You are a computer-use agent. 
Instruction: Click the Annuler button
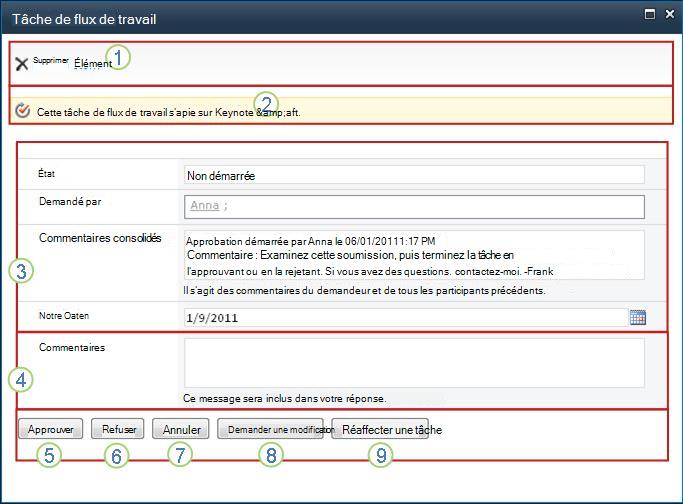181,429
